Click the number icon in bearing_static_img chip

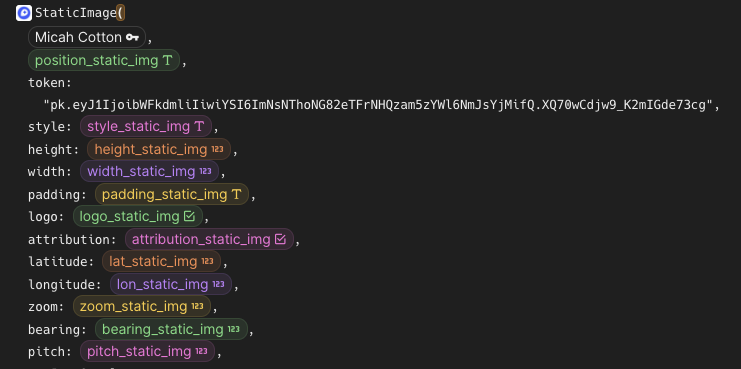coord(233,329)
